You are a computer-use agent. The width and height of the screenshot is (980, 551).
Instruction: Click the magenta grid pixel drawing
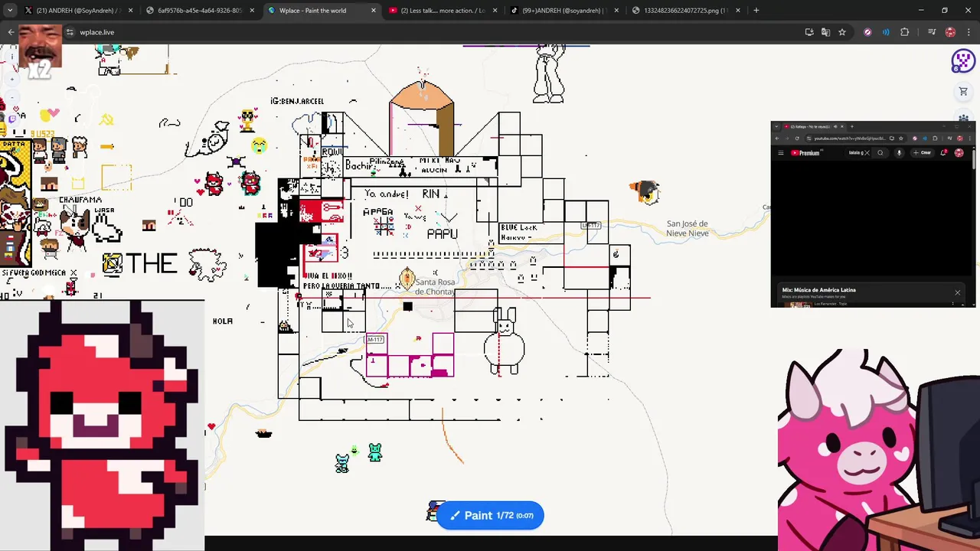(x=410, y=355)
